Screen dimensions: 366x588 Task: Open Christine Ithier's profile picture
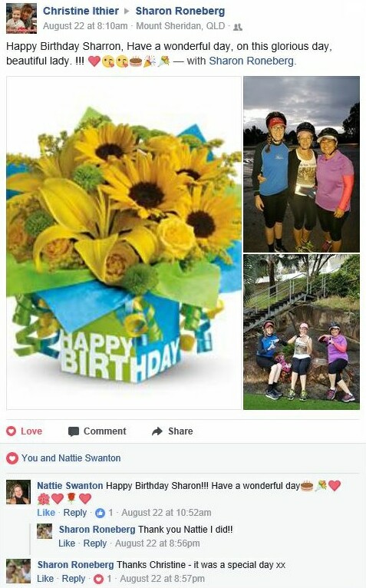[x=21, y=18]
